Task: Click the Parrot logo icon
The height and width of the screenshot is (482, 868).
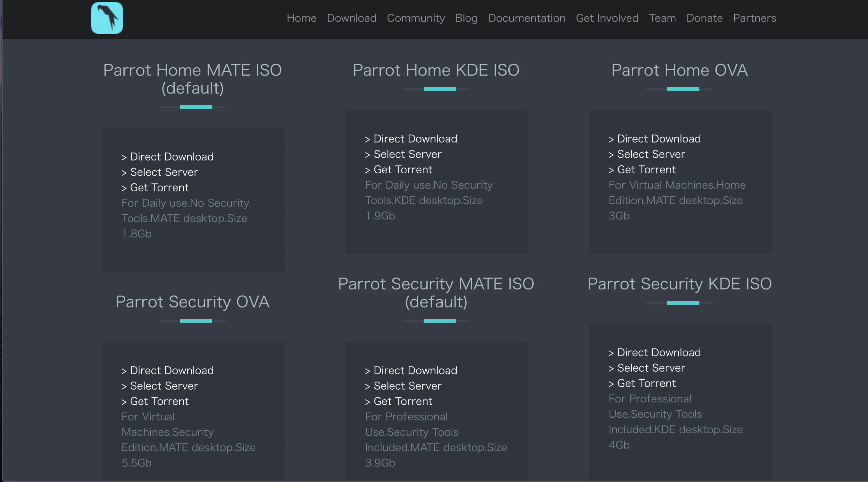Action: [107, 18]
